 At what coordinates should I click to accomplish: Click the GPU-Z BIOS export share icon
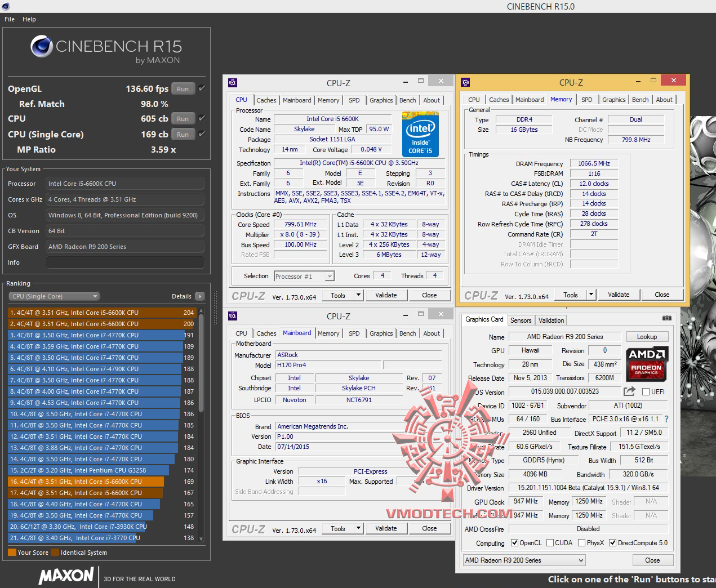pyautogui.click(x=629, y=391)
